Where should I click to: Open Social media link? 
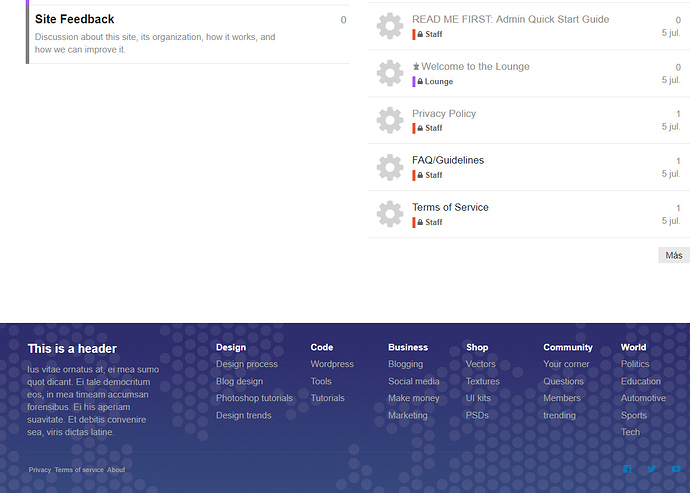pyautogui.click(x=414, y=381)
